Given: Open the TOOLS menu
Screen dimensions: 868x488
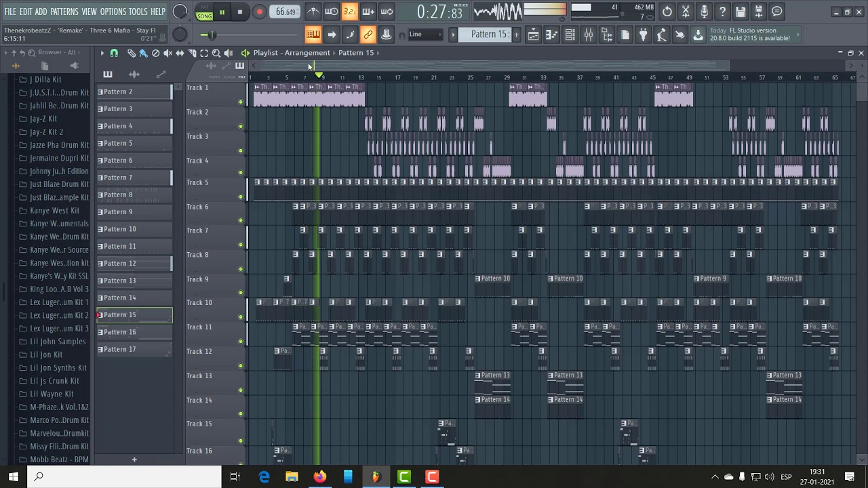Looking at the screenshot, I should [x=138, y=12].
